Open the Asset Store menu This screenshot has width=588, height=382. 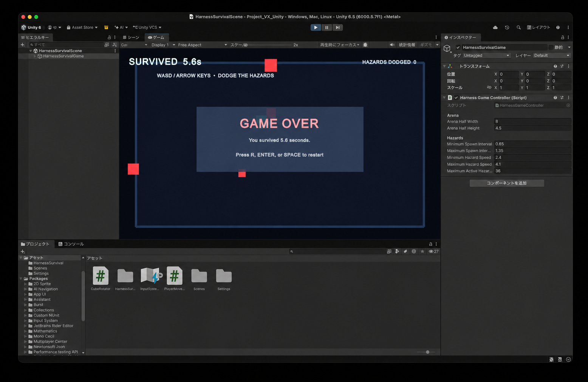(x=82, y=28)
